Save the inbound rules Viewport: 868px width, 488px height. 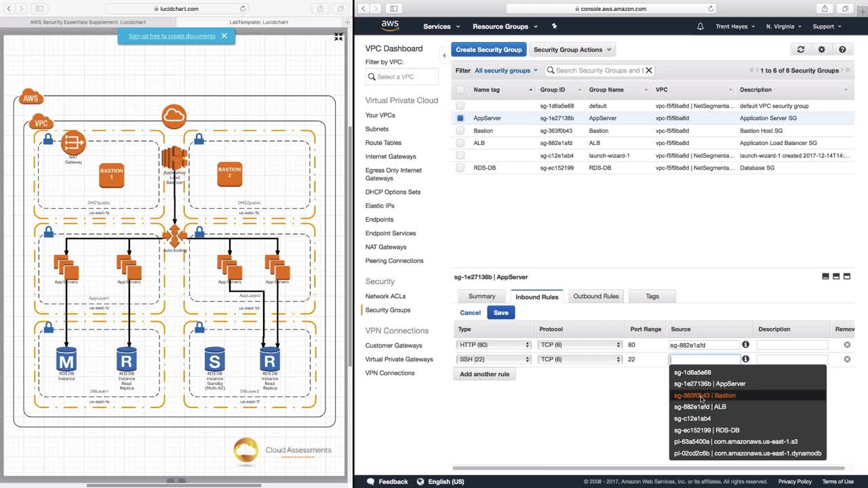point(501,312)
